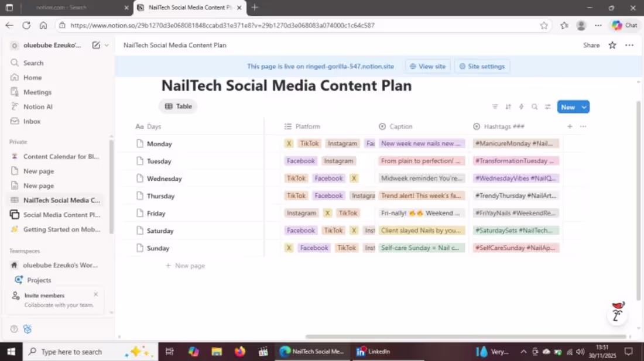Click the horizontal scrollbar of table

click(x=466, y=337)
